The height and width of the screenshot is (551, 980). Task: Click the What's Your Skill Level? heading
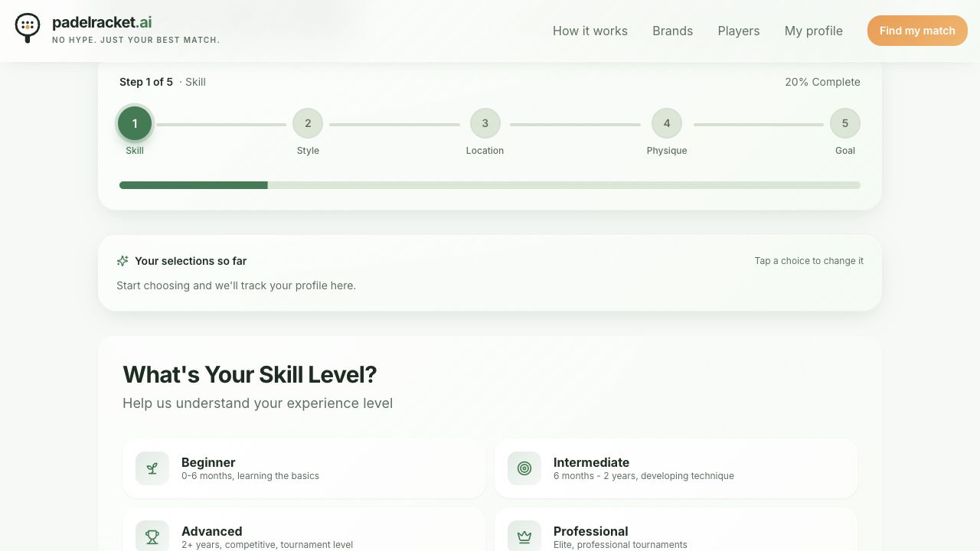tap(250, 374)
